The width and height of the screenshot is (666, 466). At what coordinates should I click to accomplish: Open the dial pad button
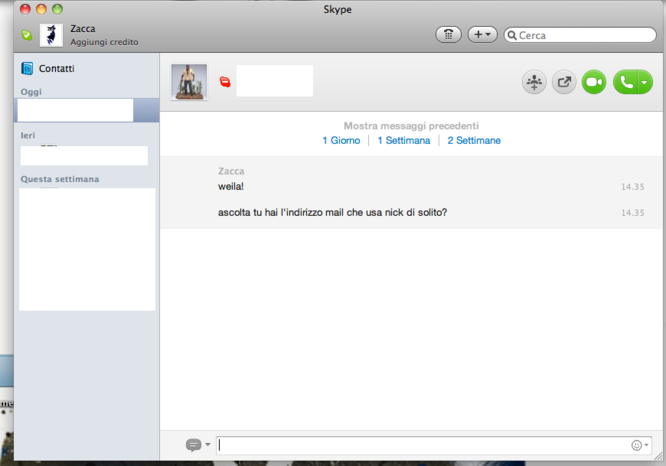coord(448,34)
